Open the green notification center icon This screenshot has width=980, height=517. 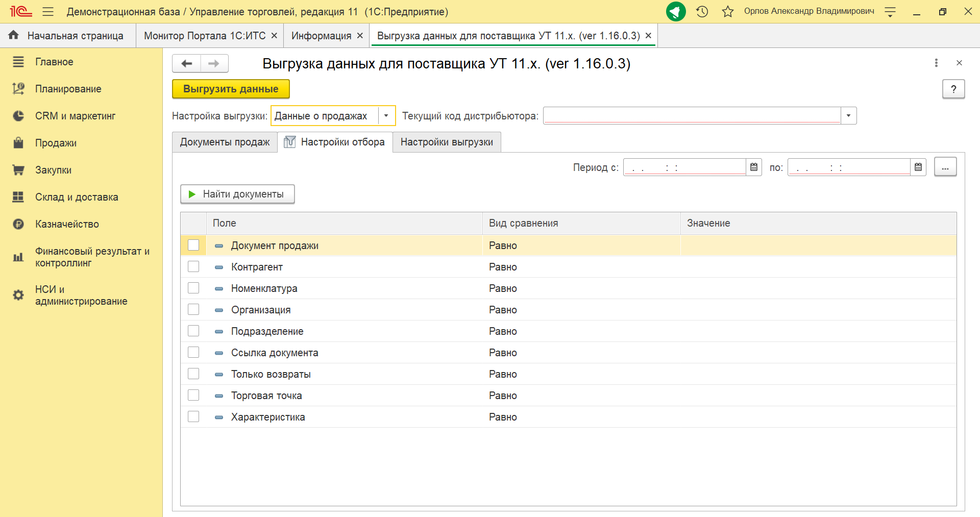point(676,11)
